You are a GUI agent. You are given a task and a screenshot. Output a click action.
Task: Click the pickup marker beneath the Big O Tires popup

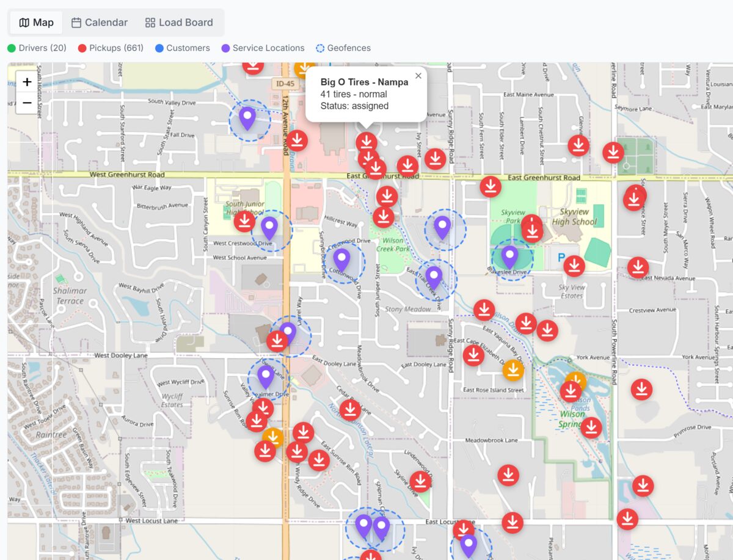tap(367, 142)
